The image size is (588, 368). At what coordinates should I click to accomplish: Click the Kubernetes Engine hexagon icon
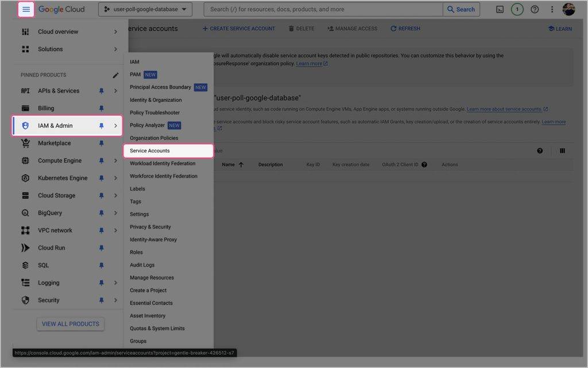[x=25, y=178]
